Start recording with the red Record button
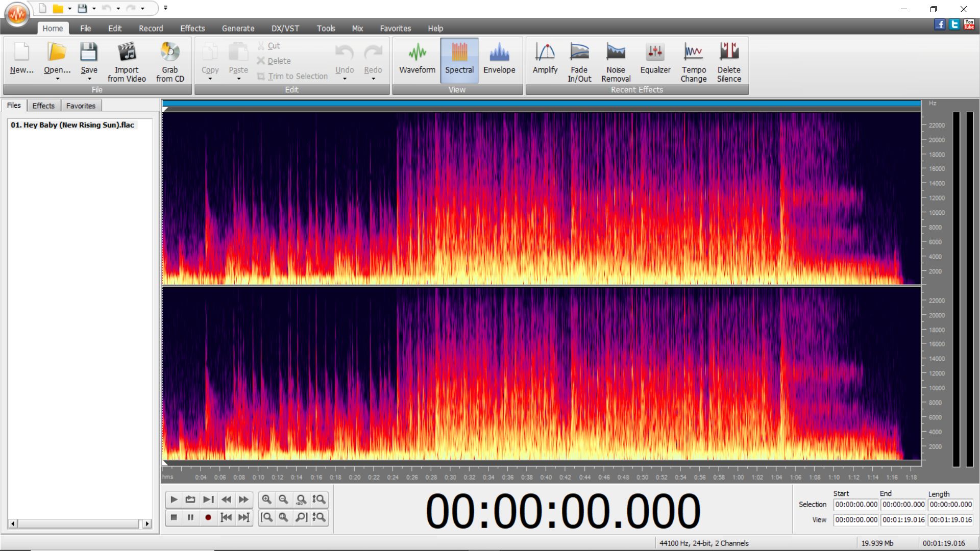 (x=208, y=517)
